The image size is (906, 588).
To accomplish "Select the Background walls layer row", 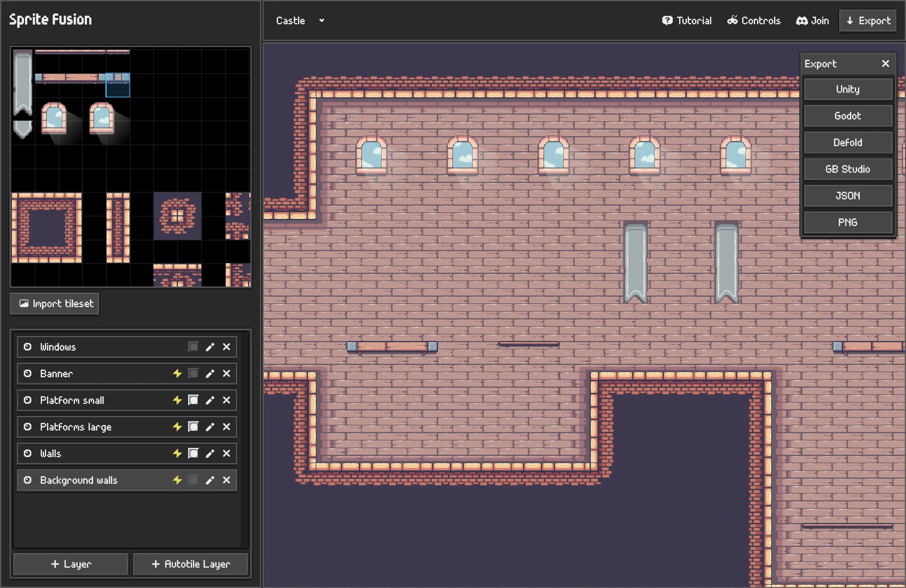I will pos(127,480).
